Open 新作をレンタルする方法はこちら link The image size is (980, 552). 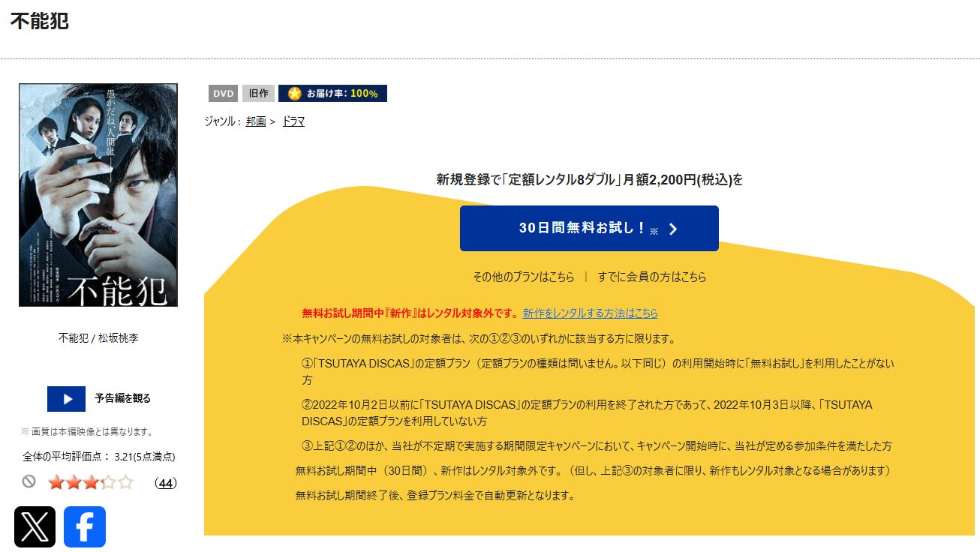[591, 313]
